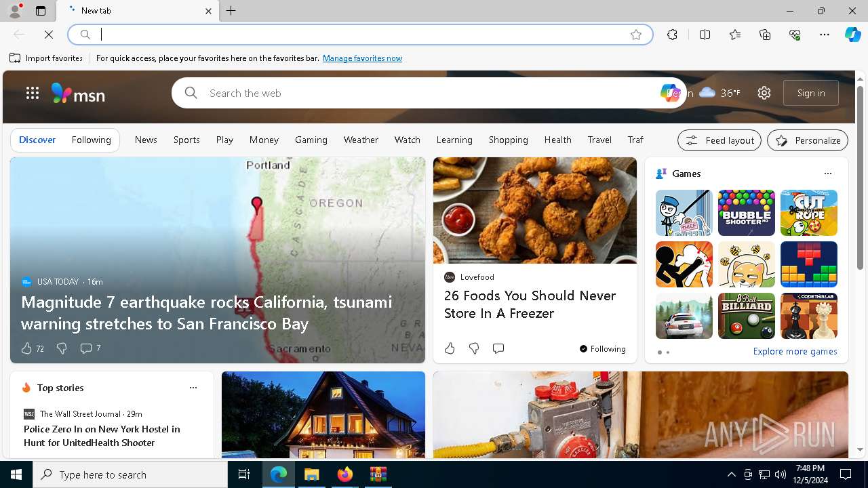This screenshot has width=868, height=488.
Task: View the 36°F weather widget
Action: [719, 93]
